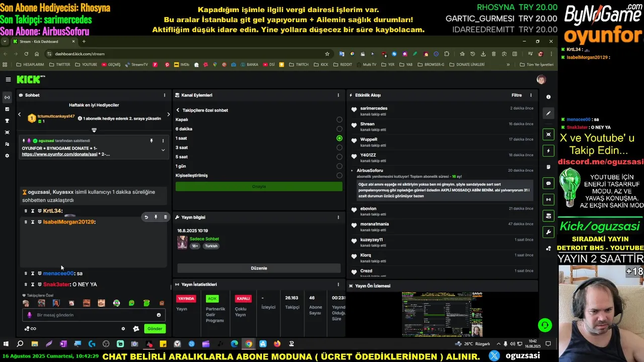The width and height of the screenshot is (644, 362).
Task: Open the analytics chart sidebar icon
Action: point(7,109)
